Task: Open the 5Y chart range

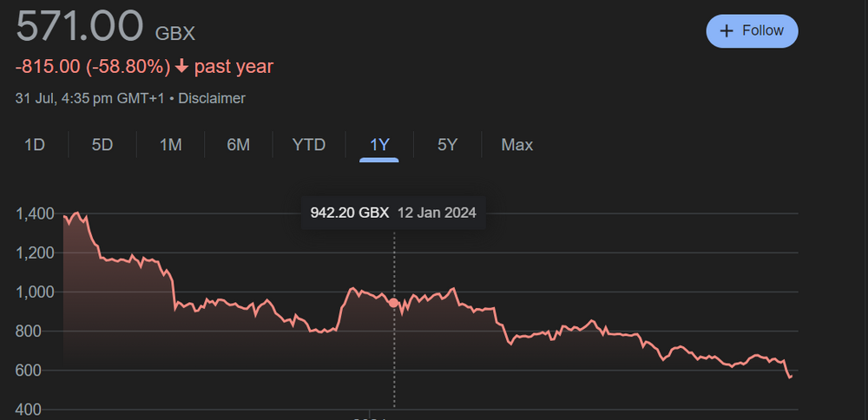Action: (x=447, y=145)
